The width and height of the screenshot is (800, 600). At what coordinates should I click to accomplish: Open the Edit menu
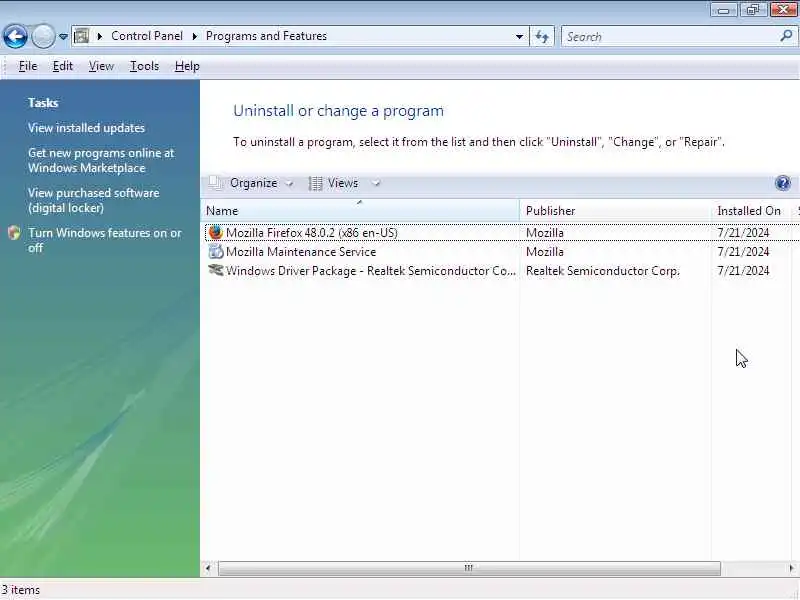tap(63, 66)
